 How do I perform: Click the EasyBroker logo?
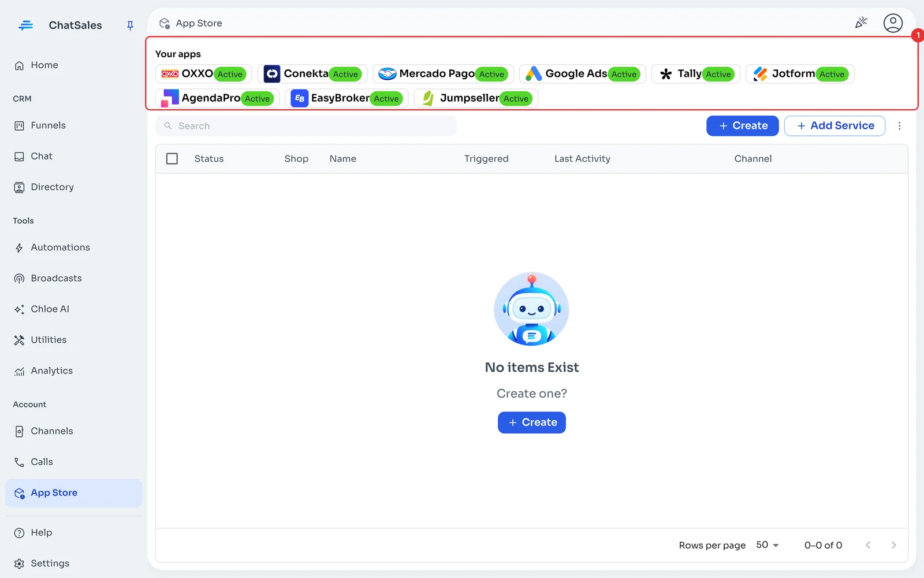pyautogui.click(x=299, y=98)
